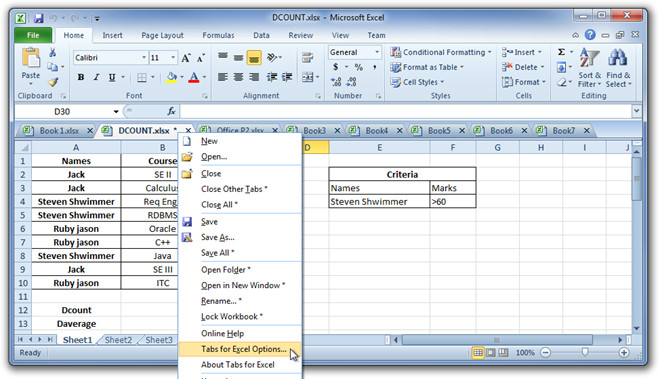Click the formula bar input field

point(406,112)
